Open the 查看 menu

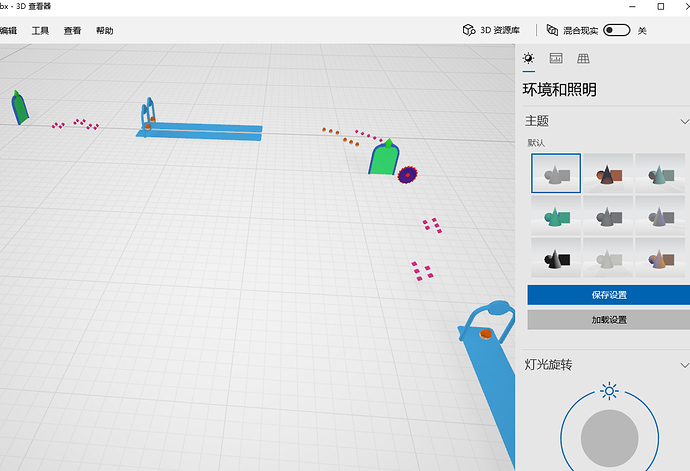point(72,30)
